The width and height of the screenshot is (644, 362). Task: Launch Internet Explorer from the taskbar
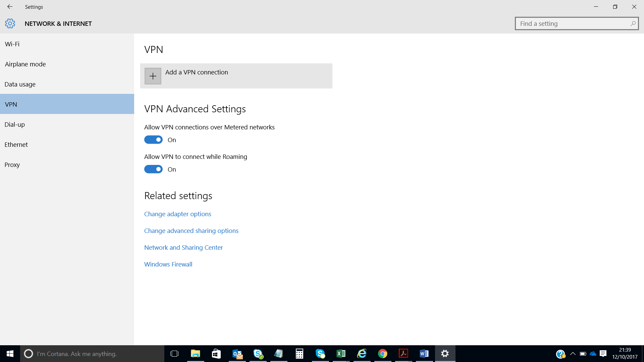[x=362, y=354]
